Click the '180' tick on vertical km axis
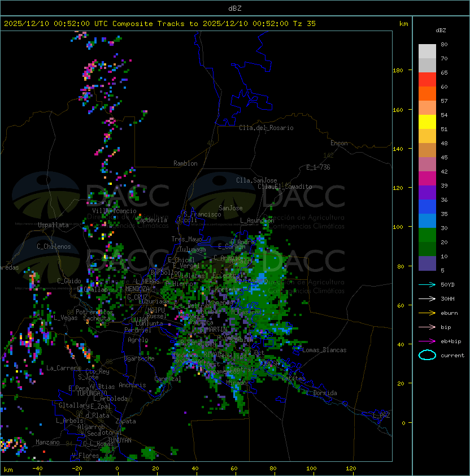Screen dimensions: 470x476 398,71
